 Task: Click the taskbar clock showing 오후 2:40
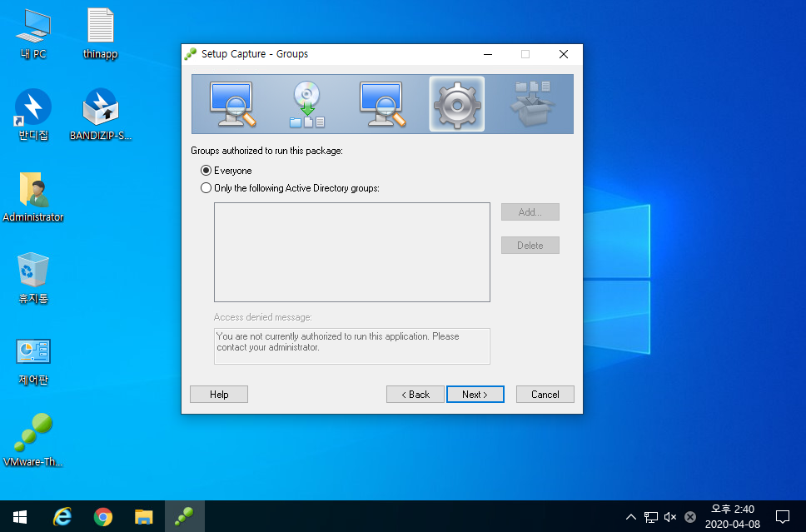(733, 516)
